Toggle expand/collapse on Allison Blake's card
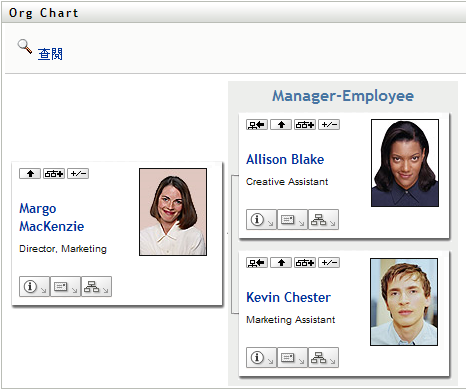 coord(329,125)
